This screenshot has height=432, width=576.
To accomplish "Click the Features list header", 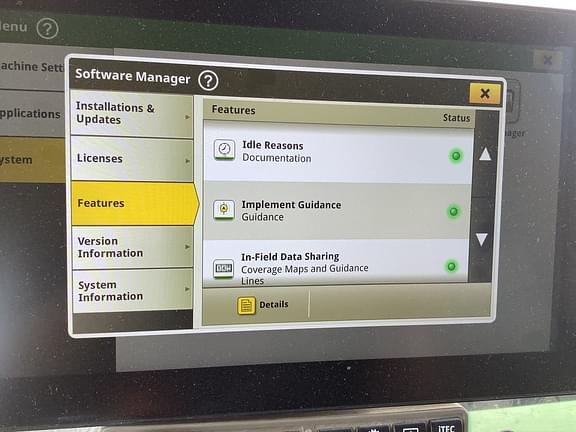I will point(233,110).
